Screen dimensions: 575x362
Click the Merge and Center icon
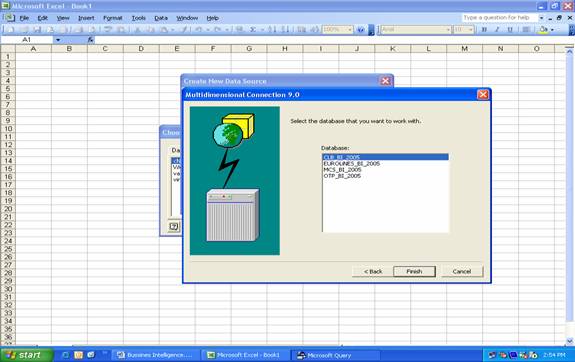pyautogui.click(x=526, y=29)
